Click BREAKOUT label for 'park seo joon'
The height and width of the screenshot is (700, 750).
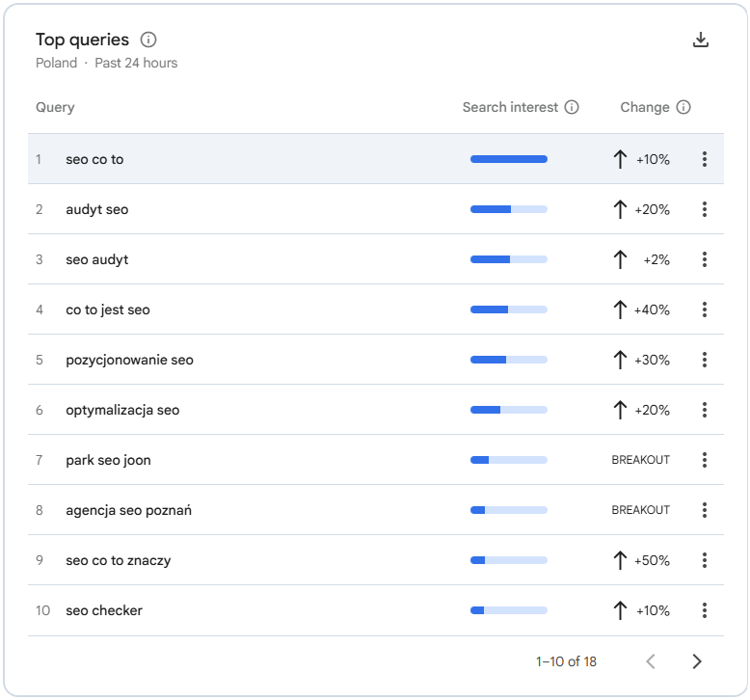640,460
